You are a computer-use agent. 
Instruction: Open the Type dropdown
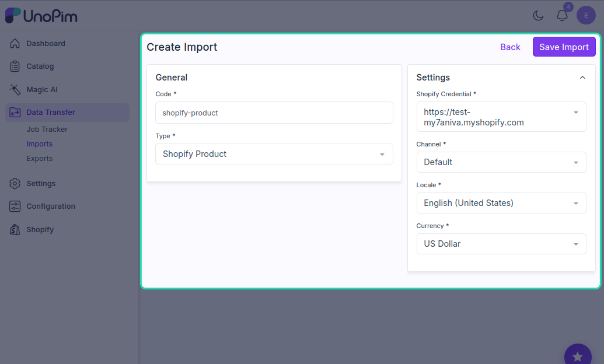point(274,154)
